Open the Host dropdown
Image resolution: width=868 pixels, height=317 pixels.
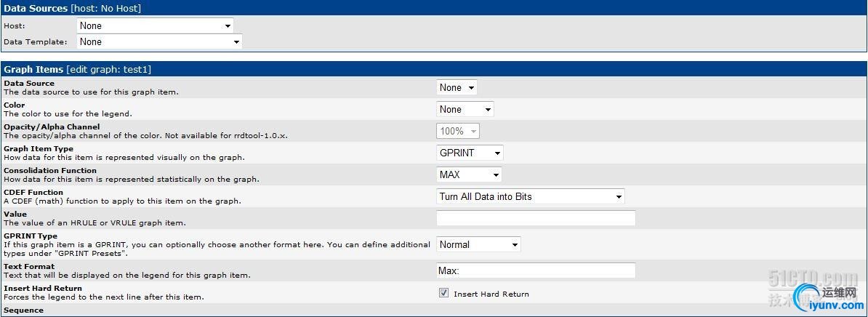[x=155, y=26]
